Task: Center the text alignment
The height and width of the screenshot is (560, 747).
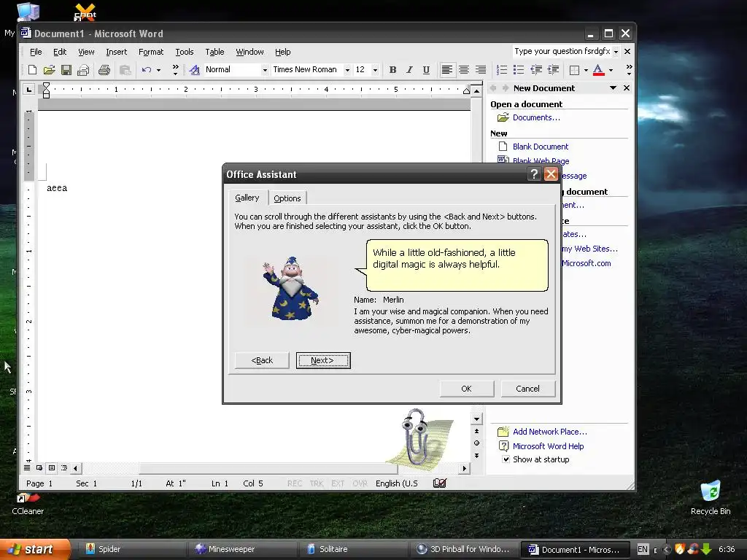Action: pyautogui.click(x=464, y=70)
